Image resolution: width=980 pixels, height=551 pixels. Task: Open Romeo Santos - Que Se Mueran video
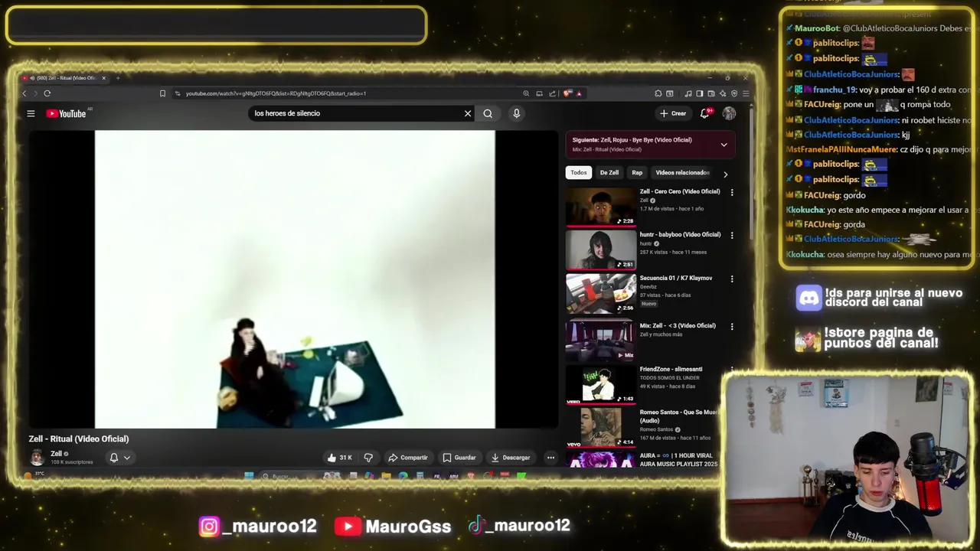click(x=601, y=427)
